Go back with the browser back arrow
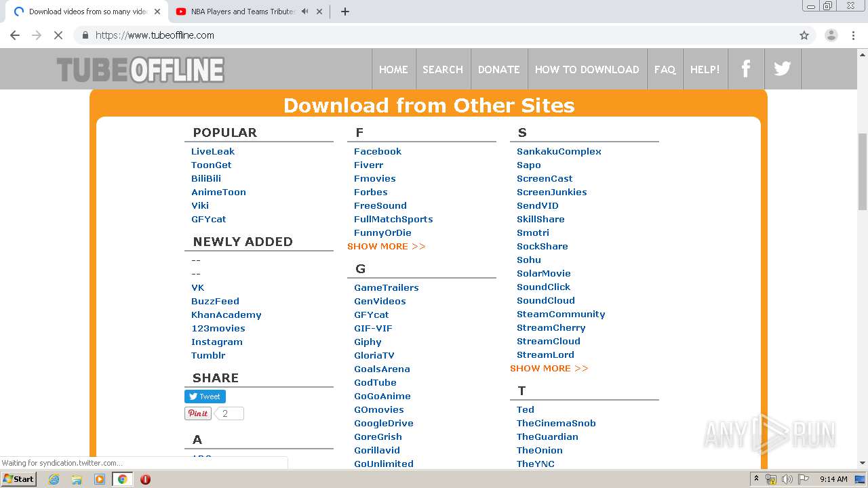The image size is (868, 488). click(x=15, y=35)
